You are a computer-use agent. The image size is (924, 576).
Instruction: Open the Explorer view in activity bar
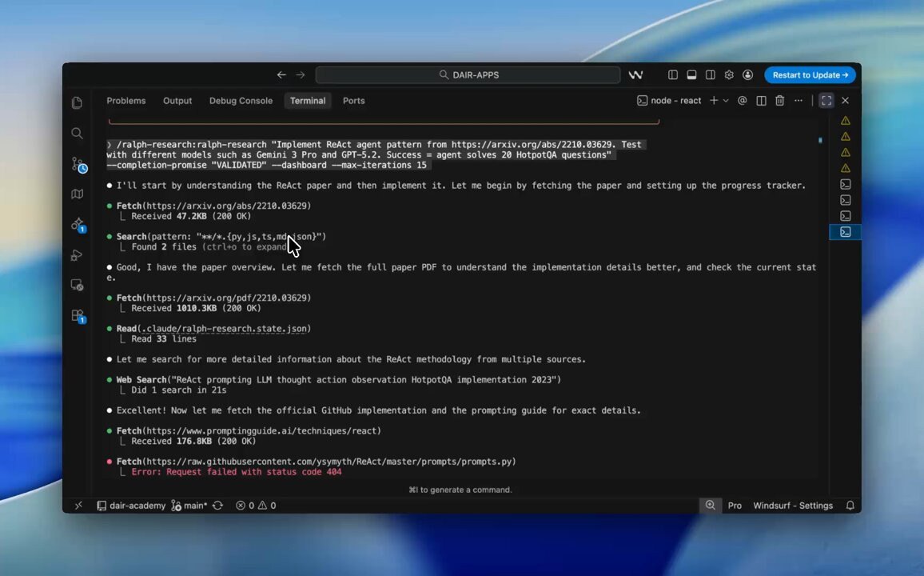pos(78,102)
